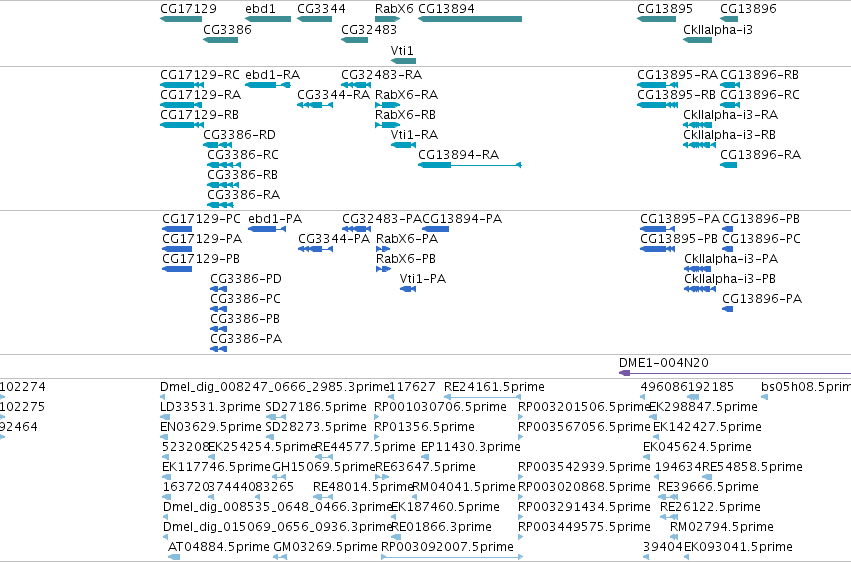Screen dimensions: 851x562
Task: Select transcript CG3386-RA
Action: (220, 206)
